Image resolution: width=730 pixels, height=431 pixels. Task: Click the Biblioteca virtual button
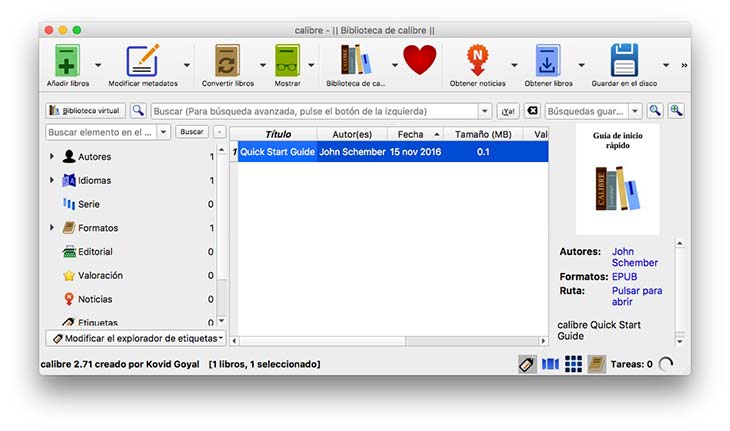pyautogui.click(x=86, y=111)
